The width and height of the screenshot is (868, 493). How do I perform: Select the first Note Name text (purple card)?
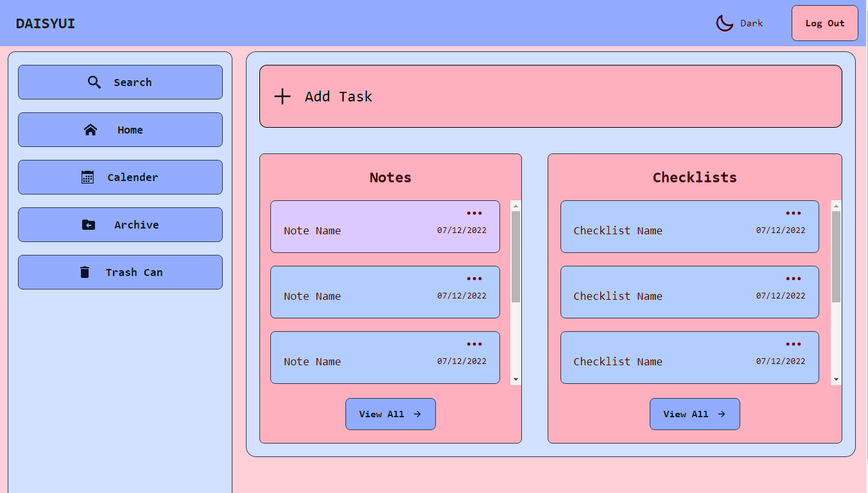tap(313, 230)
